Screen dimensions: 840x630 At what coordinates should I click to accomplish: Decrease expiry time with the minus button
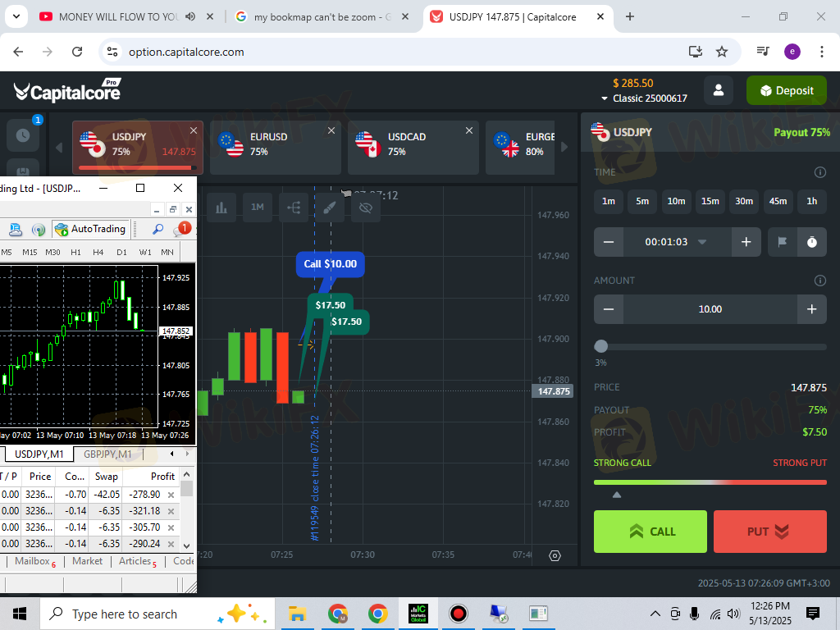(609, 242)
